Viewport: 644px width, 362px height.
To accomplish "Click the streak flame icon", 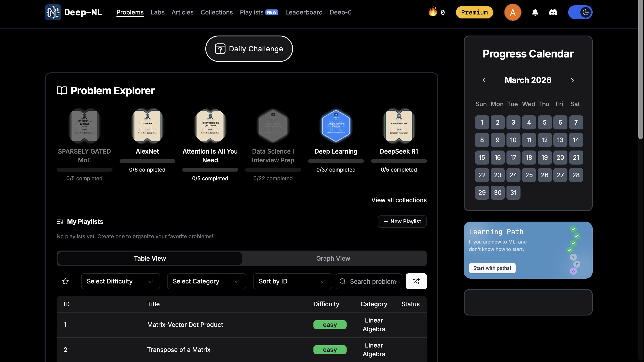I will 433,12.
